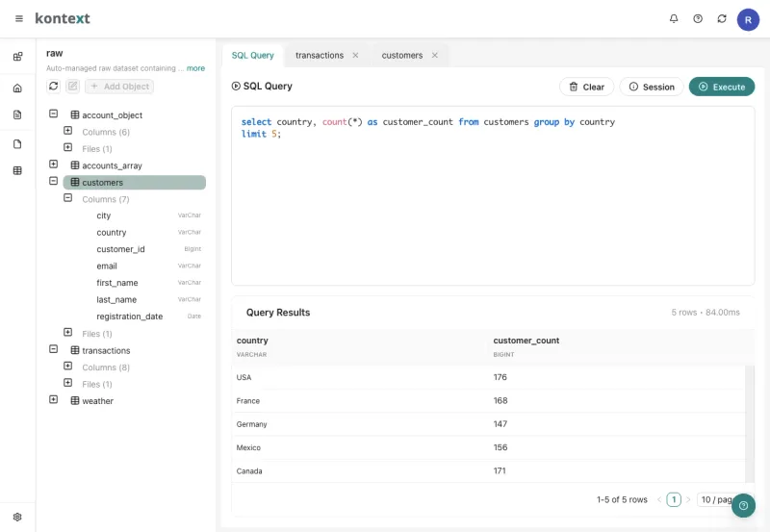Click the country results column header

[252, 341]
